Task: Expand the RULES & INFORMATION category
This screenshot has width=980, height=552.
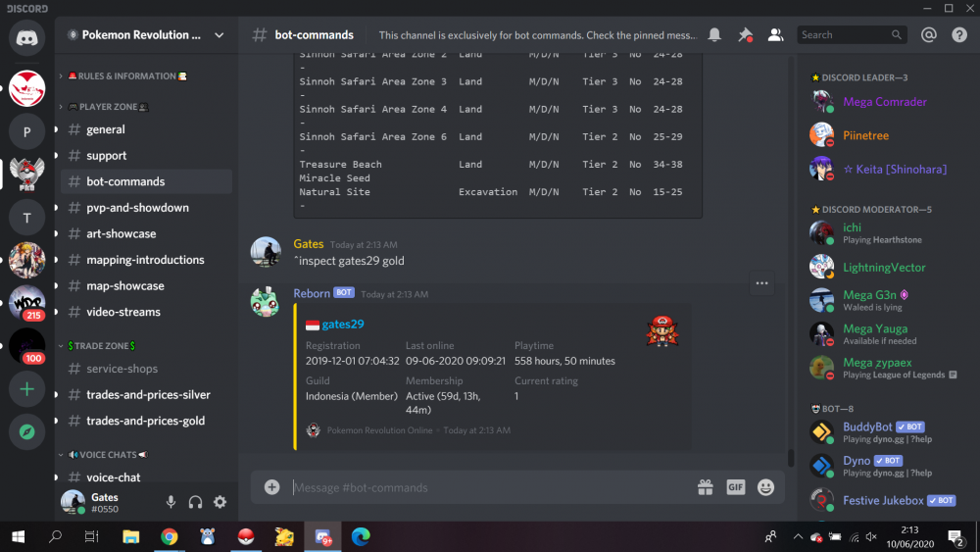Action: click(x=127, y=76)
